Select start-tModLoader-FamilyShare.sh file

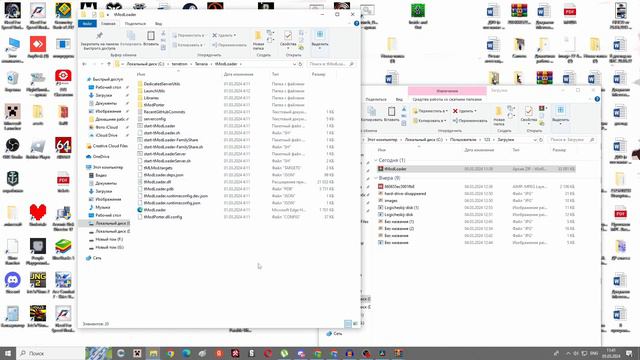click(173, 147)
